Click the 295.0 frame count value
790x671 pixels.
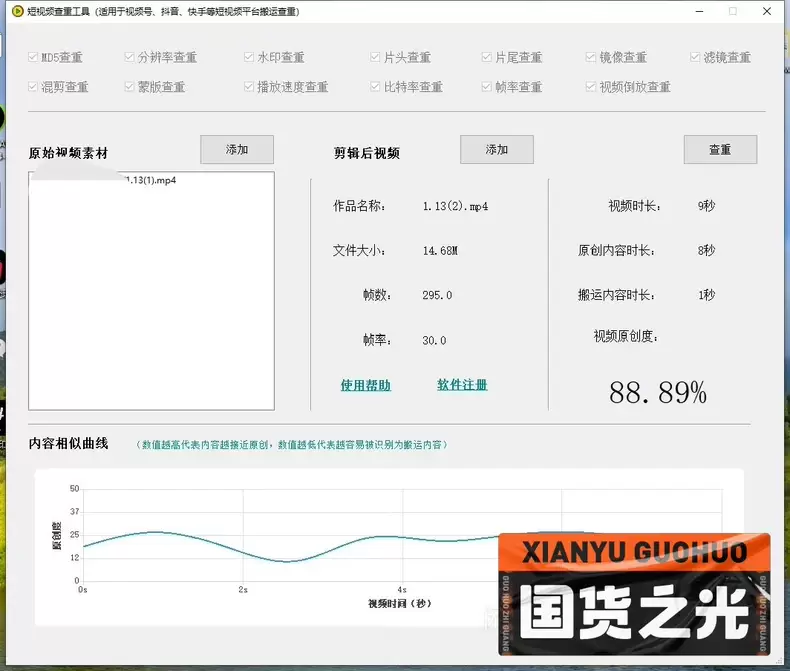[x=437, y=295]
